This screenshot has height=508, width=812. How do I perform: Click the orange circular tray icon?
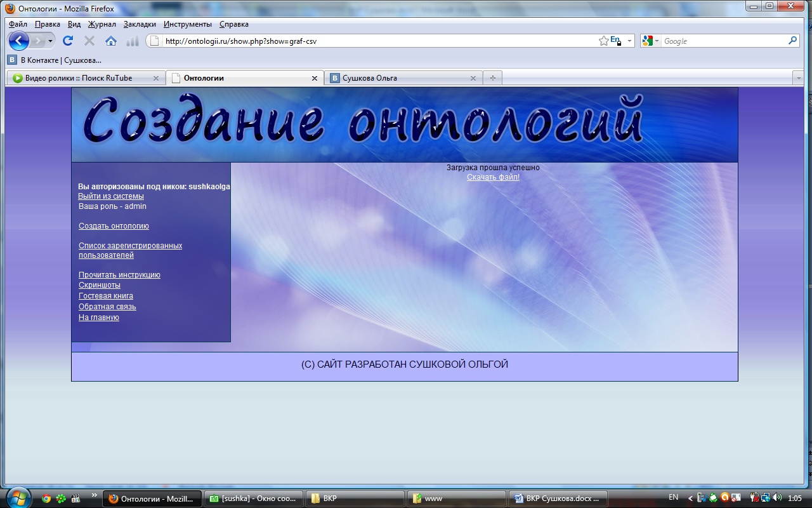[724, 498]
